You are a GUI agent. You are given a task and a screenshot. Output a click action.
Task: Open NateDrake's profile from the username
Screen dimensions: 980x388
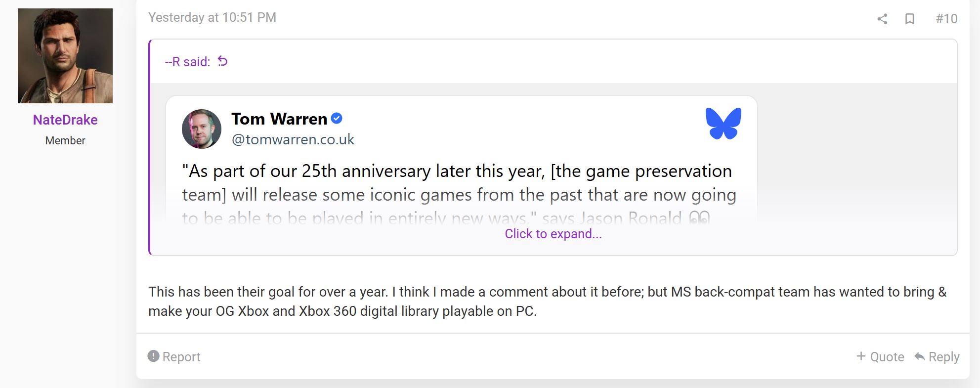click(x=64, y=119)
